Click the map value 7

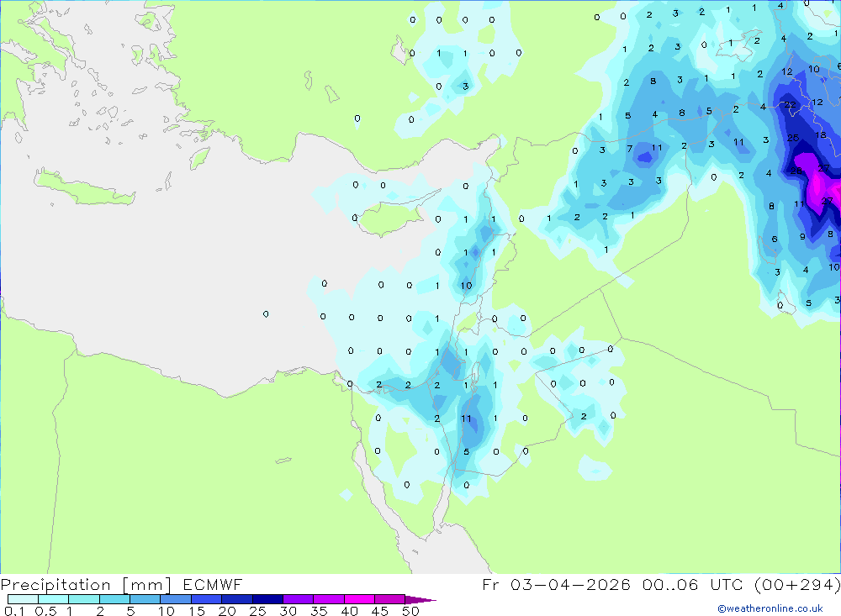click(x=630, y=149)
